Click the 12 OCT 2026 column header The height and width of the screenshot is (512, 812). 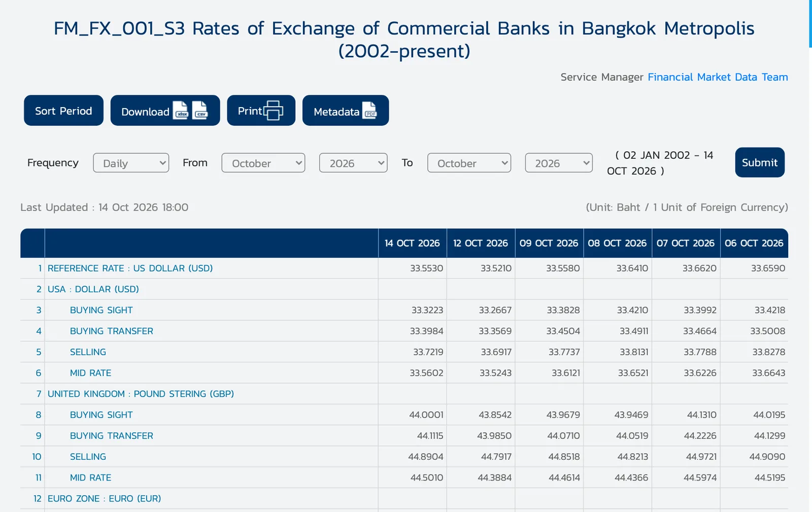(x=481, y=243)
